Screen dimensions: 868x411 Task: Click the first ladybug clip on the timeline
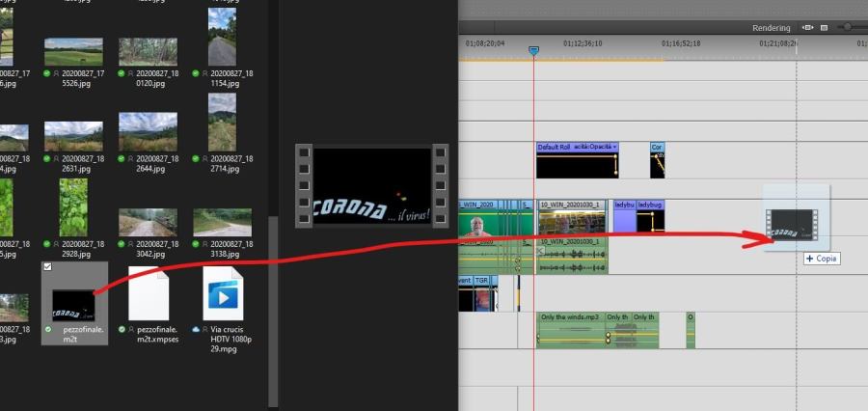pyautogui.click(x=624, y=218)
